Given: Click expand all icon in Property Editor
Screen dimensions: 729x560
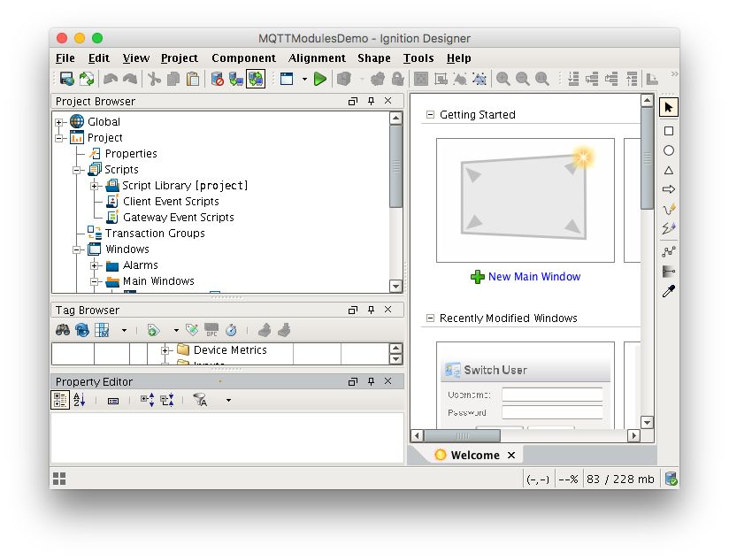Looking at the screenshot, I should pyautogui.click(x=148, y=400).
